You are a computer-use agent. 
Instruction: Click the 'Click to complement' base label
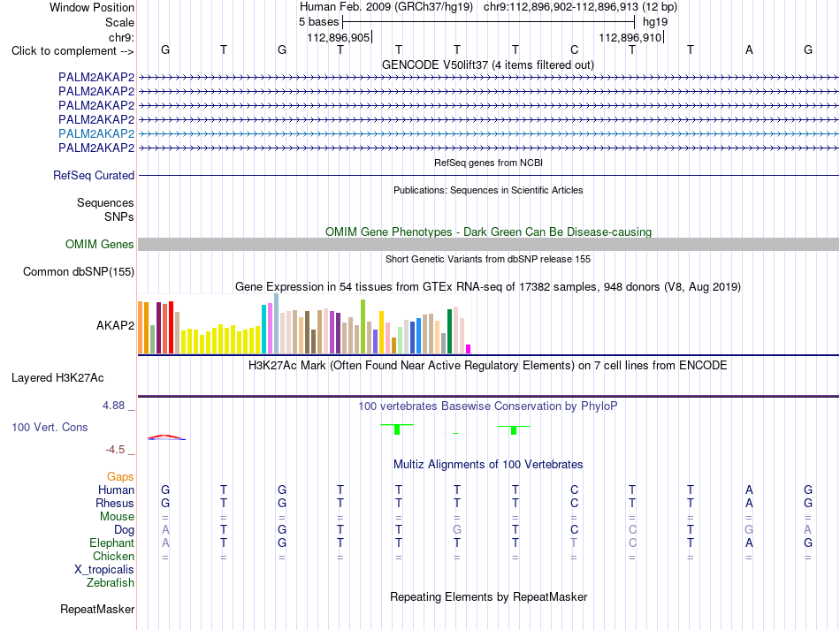73,51
